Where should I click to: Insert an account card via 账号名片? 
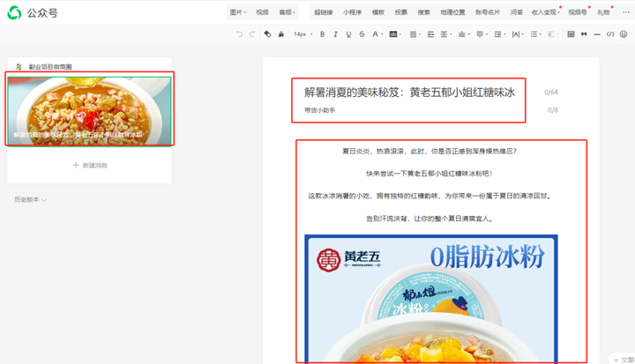tap(488, 12)
